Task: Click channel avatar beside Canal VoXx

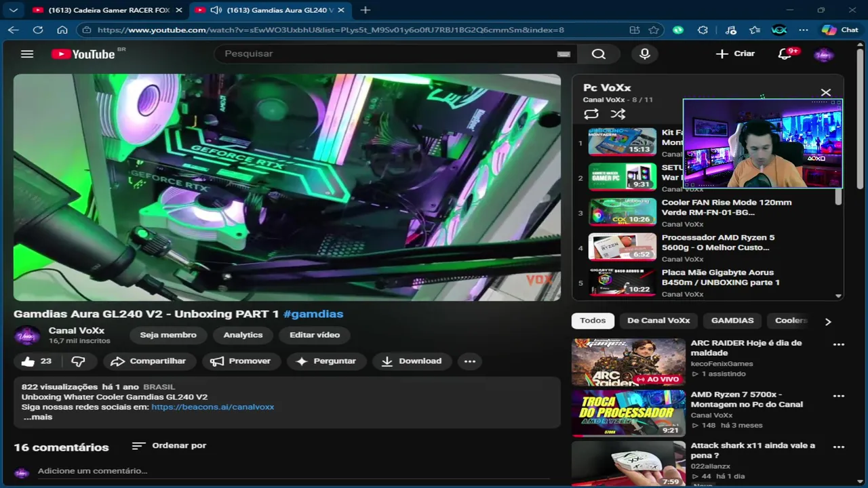Action: [27, 335]
